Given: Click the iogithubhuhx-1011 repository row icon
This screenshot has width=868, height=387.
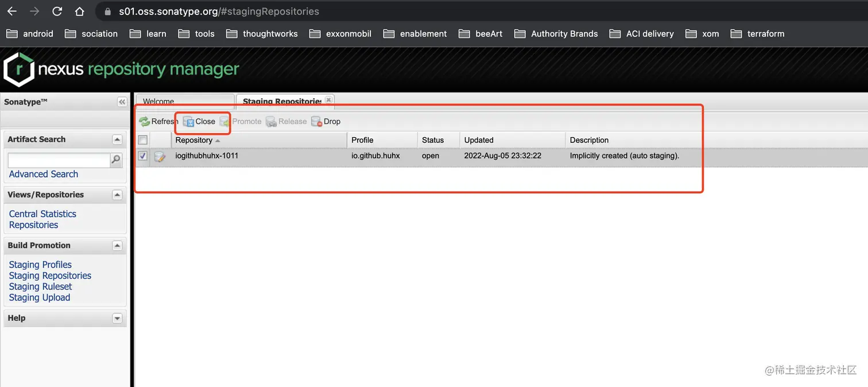Looking at the screenshot, I should [x=160, y=156].
